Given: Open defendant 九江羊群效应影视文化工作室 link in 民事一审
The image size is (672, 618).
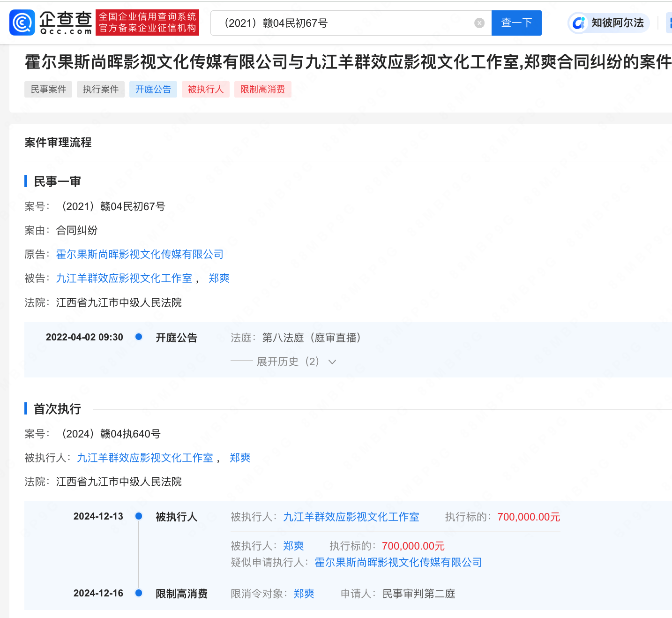Looking at the screenshot, I should (124, 278).
